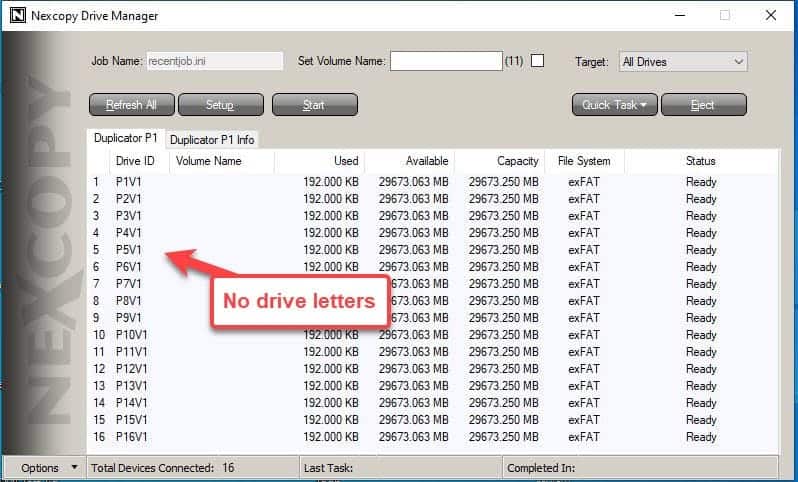Select drive row P13V1
The image size is (798, 482).
pyautogui.click(x=433, y=386)
